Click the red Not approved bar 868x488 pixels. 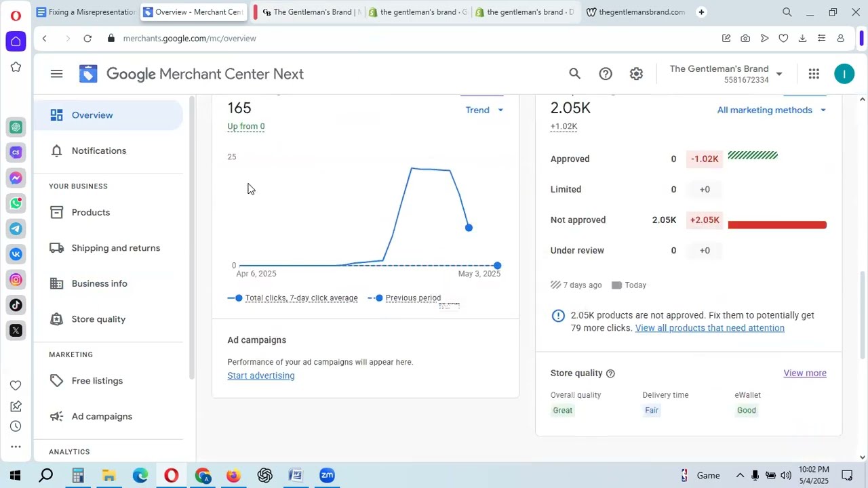coord(777,224)
